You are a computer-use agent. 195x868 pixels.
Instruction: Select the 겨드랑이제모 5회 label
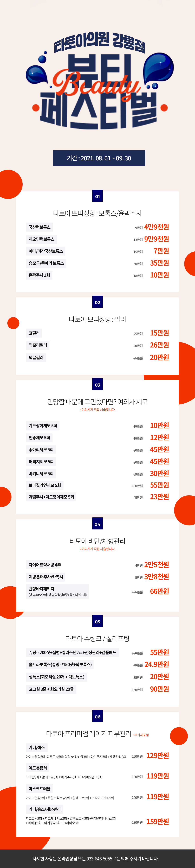(x=43, y=426)
